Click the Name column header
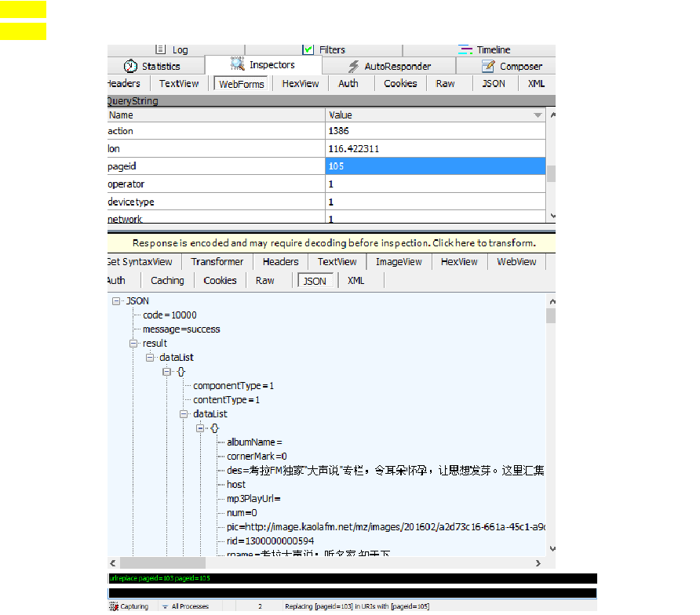Viewport: 700px width, 615px height. (x=216, y=115)
